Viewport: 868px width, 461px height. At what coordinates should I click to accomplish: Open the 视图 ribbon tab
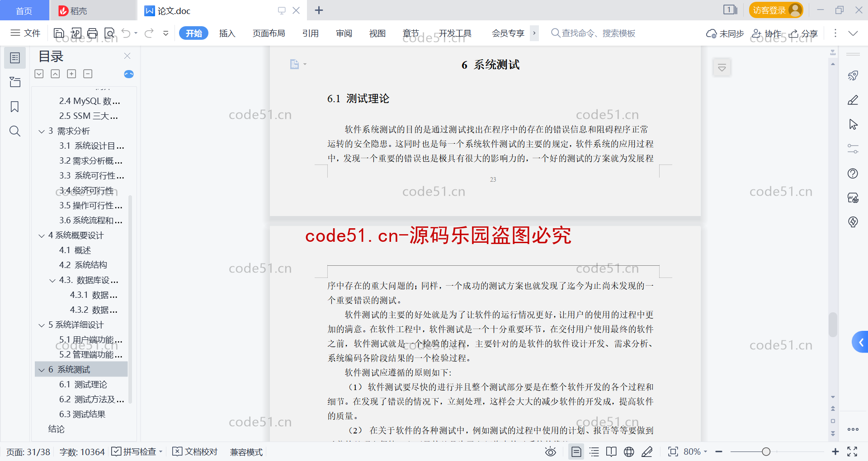point(377,33)
